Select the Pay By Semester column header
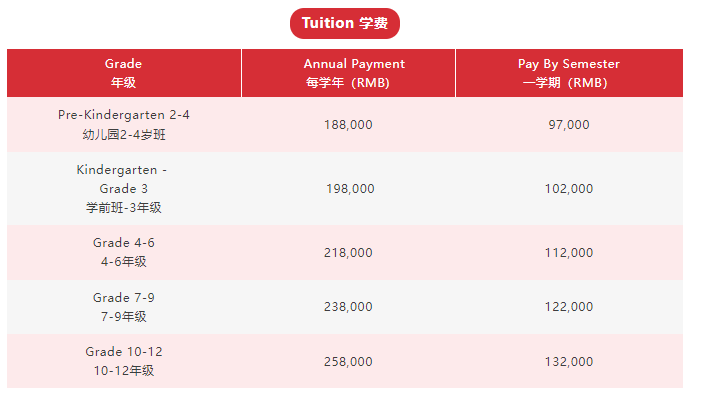Viewport: 701px width, 402px height. click(569, 73)
